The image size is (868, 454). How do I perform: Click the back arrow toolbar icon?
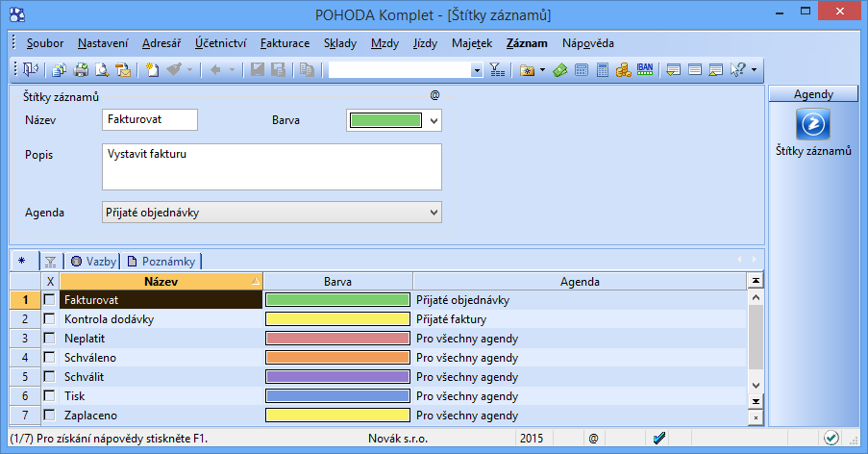(x=216, y=70)
